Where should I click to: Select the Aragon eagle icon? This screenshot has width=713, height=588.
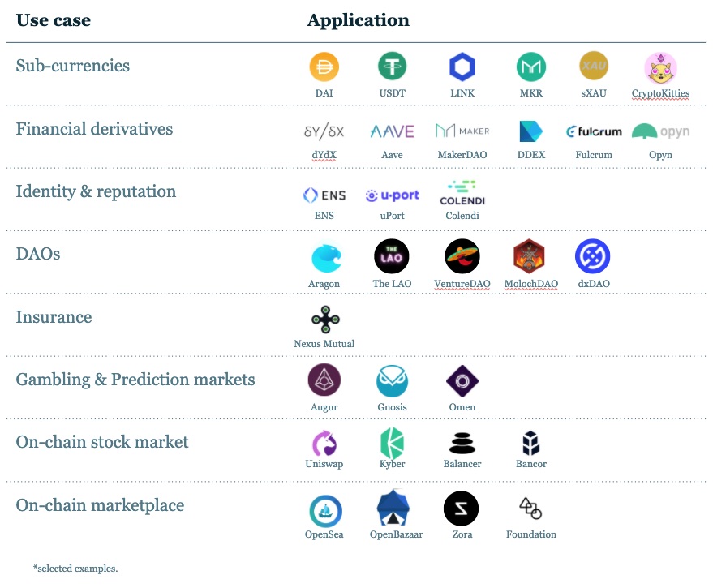(326, 258)
